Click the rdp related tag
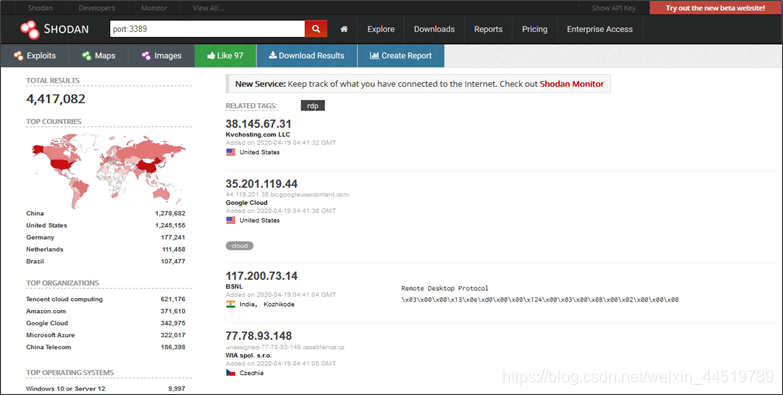 (313, 106)
